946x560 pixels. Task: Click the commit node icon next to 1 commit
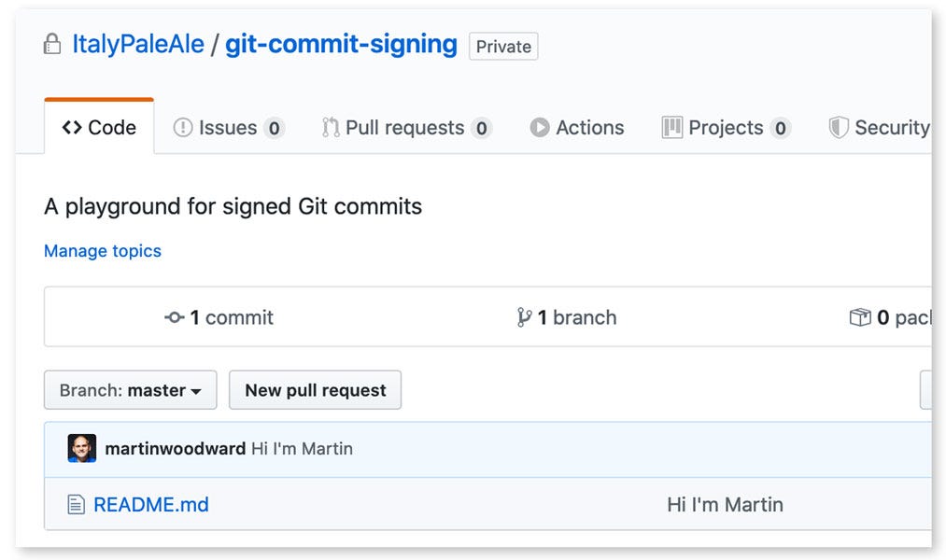(x=175, y=317)
